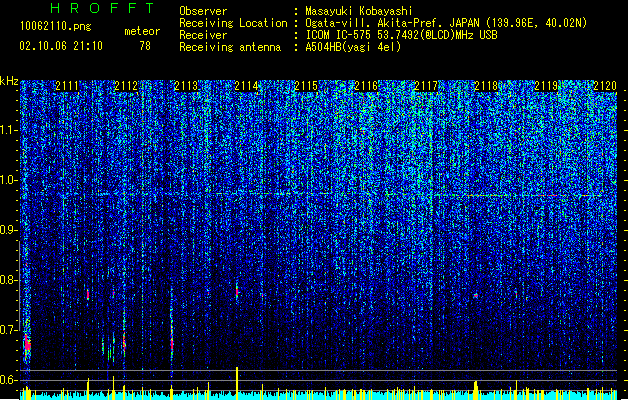Click the 53.7492(@LCD)MHz USB frequency text
This screenshot has width=629, height=400.
coord(437,35)
